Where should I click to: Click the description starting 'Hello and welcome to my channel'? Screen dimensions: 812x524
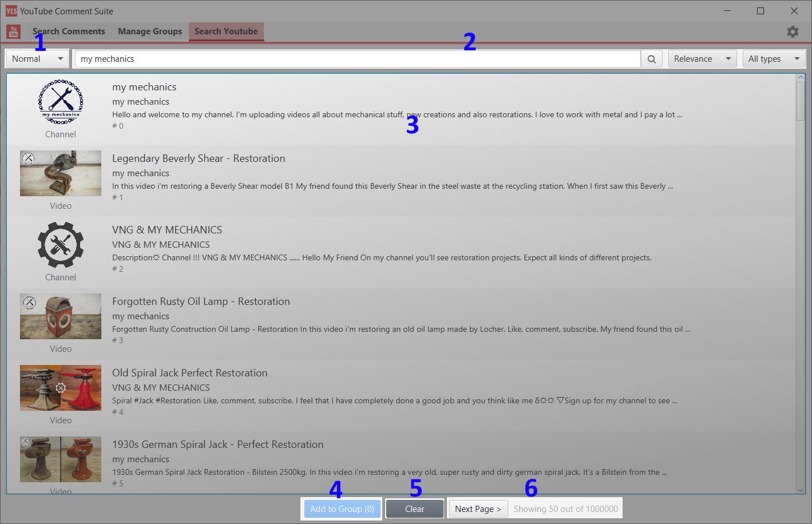[x=397, y=114]
